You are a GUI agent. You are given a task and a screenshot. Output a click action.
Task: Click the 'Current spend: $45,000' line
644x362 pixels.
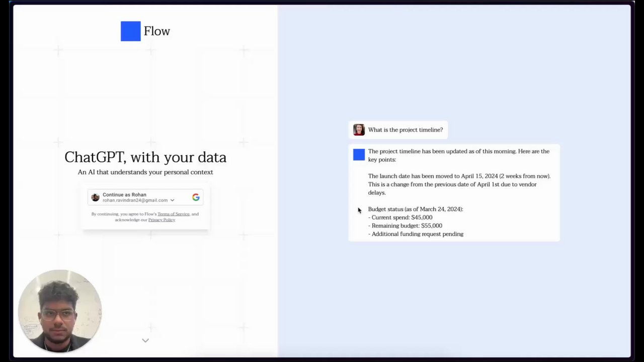pyautogui.click(x=400, y=218)
